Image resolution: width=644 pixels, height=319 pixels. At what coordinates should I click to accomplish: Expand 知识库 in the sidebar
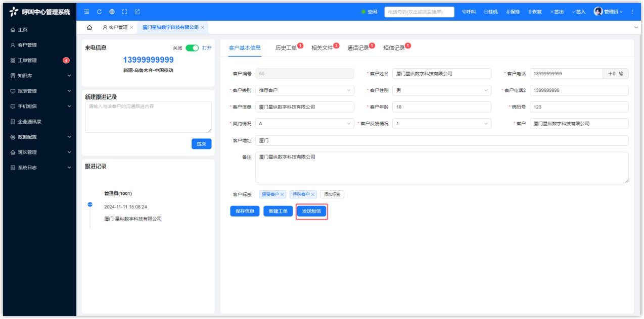pos(39,76)
